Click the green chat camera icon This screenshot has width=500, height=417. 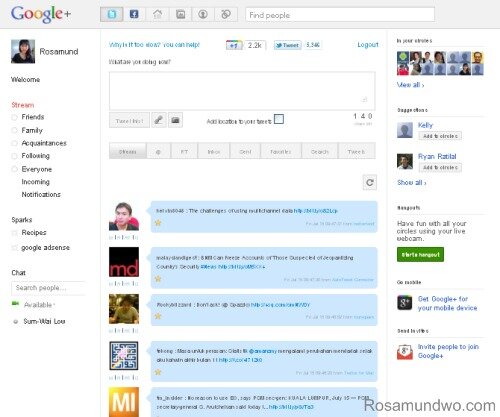[x=15, y=304]
